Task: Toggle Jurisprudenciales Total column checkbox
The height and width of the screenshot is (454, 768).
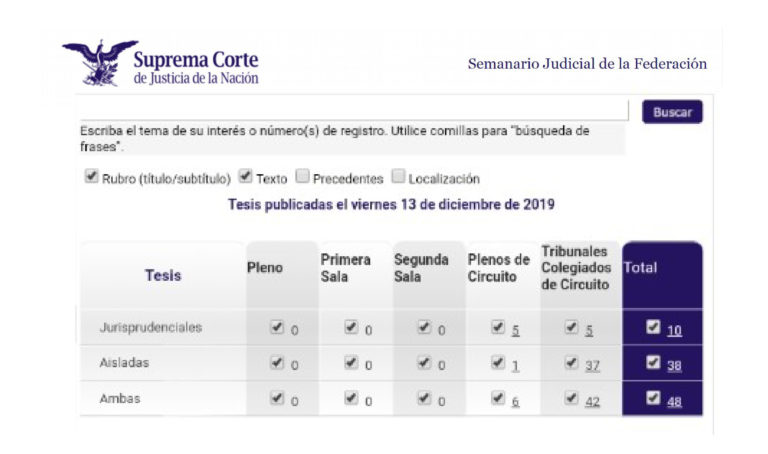Action: 653,327
